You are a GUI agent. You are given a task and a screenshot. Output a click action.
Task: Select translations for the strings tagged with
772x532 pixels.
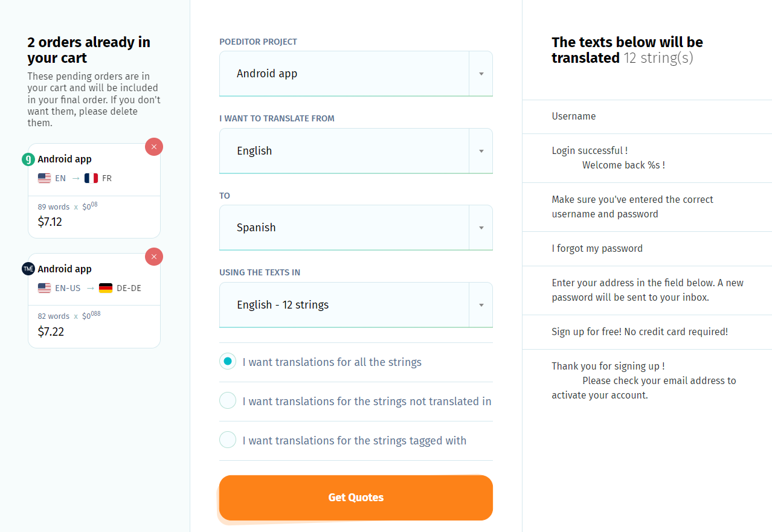[x=228, y=440]
